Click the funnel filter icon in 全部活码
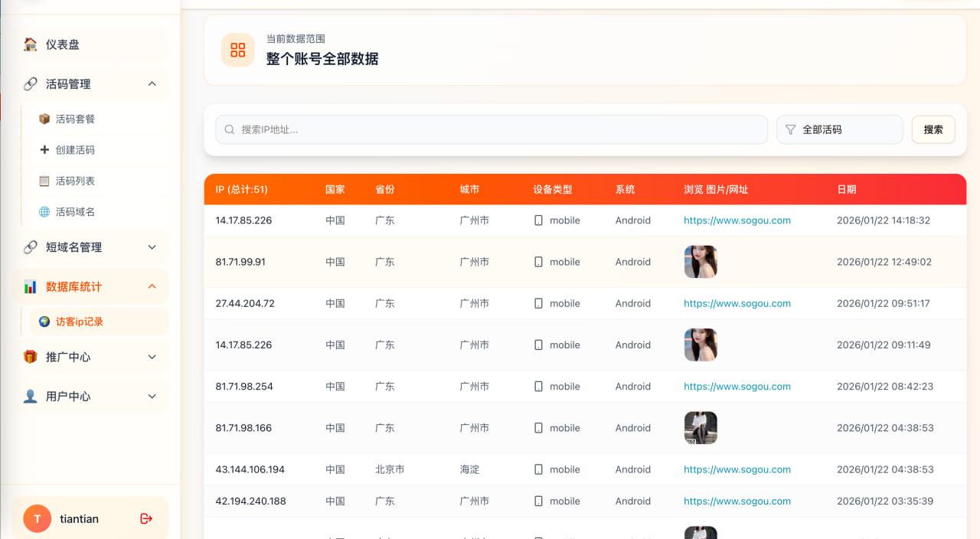 (x=790, y=129)
